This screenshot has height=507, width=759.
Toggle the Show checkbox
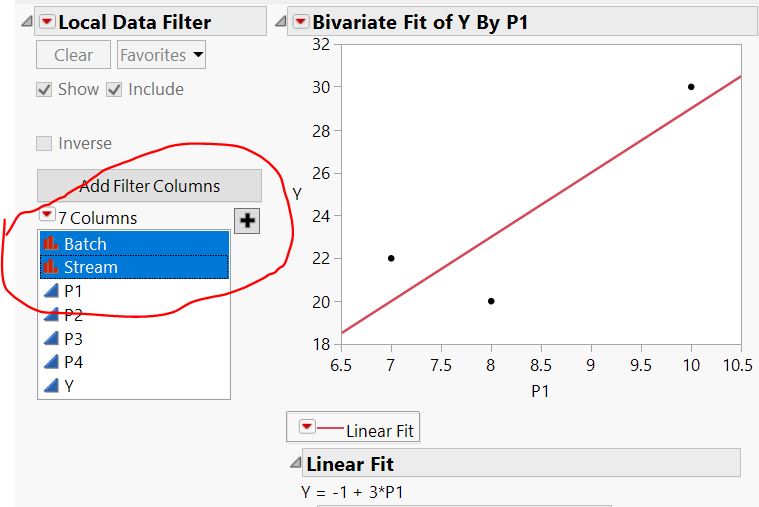(44, 89)
